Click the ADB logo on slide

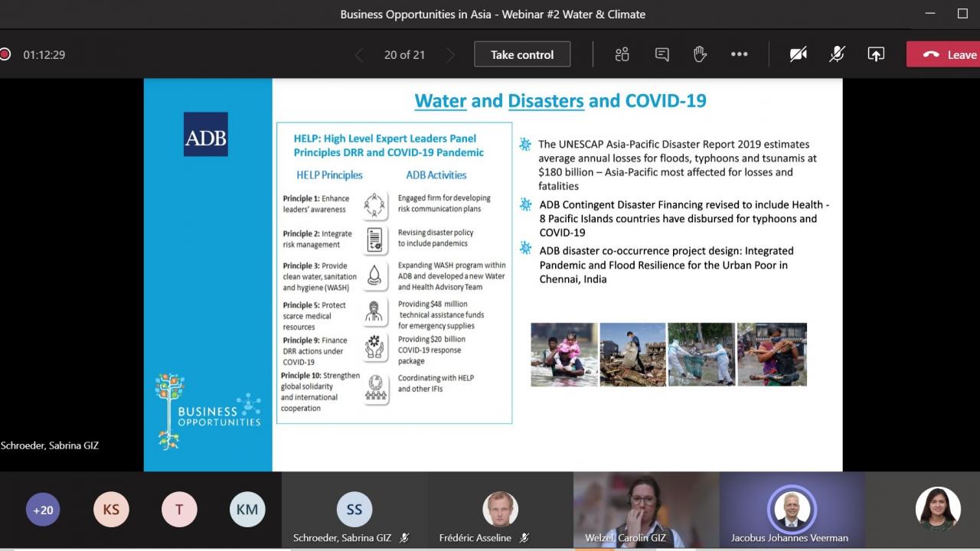pyautogui.click(x=206, y=135)
